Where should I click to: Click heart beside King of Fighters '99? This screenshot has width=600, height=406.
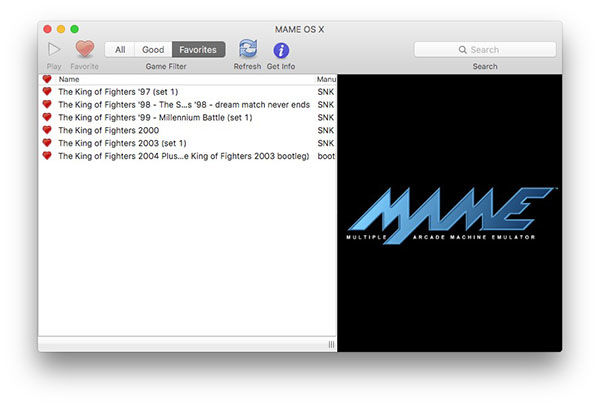[46, 117]
